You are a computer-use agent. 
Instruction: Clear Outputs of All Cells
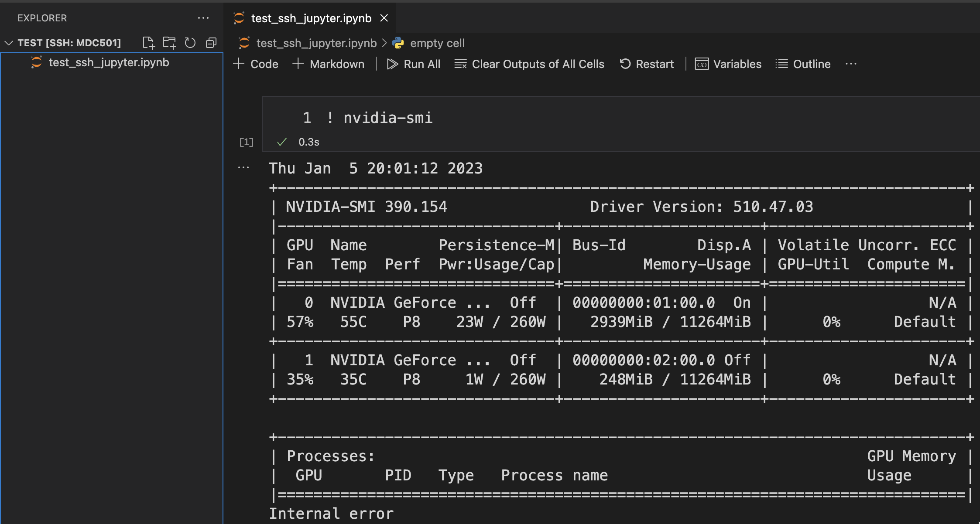coord(529,64)
